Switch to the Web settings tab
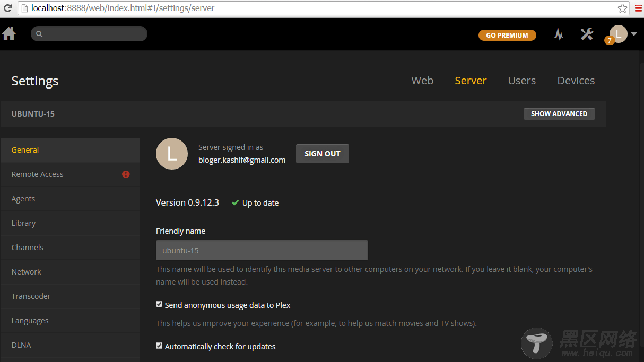The image size is (644, 362). [x=422, y=81]
